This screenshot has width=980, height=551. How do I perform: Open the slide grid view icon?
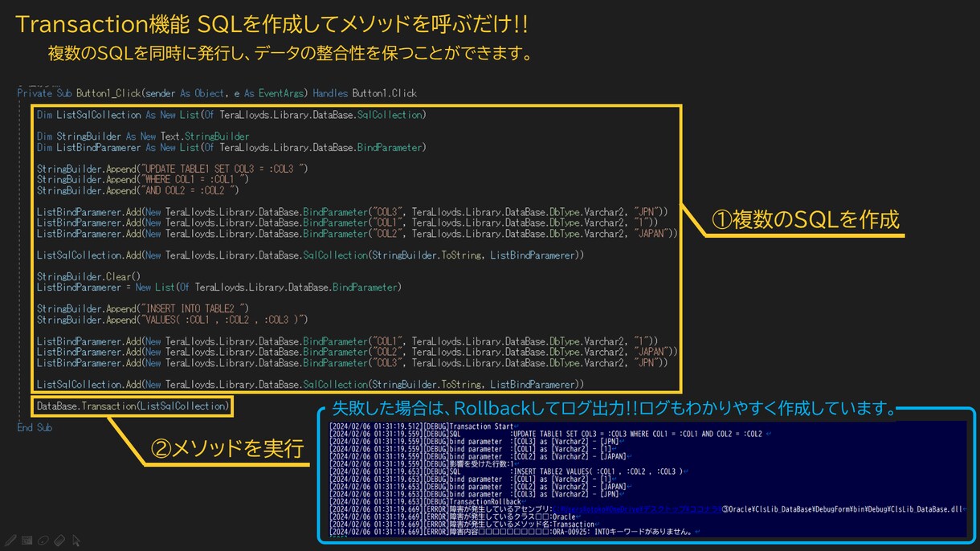[27, 540]
